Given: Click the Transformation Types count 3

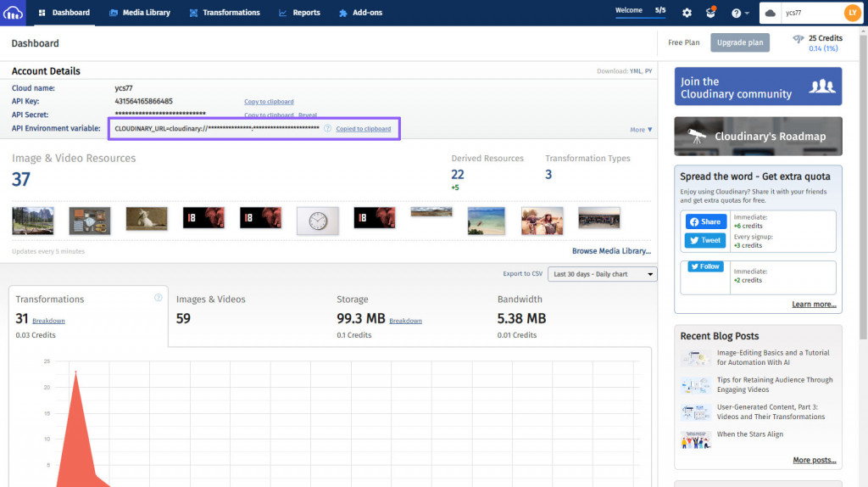Looking at the screenshot, I should (x=548, y=175).
